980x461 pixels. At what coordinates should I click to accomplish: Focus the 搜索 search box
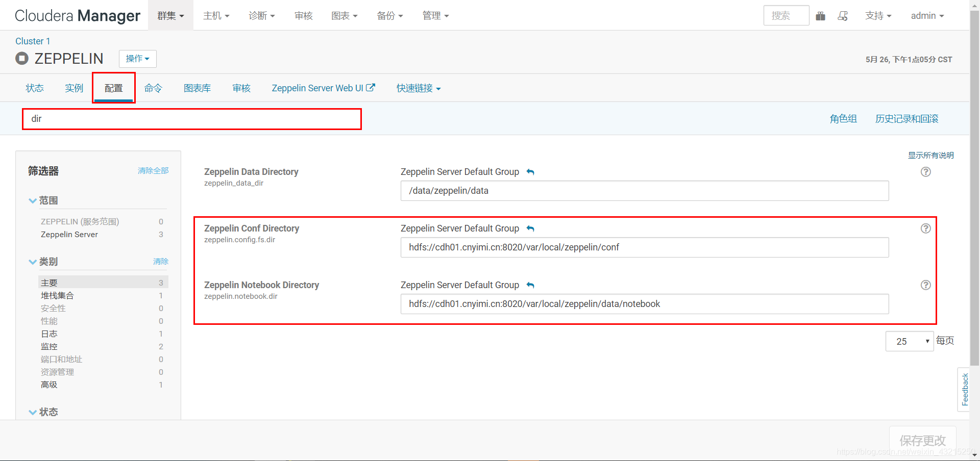click(786, 16)
